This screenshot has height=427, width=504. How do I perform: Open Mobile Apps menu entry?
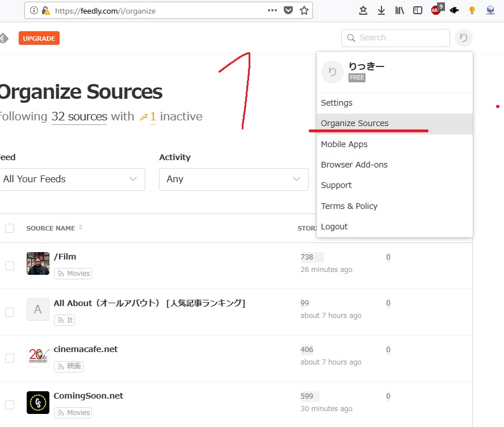point(394,144)
